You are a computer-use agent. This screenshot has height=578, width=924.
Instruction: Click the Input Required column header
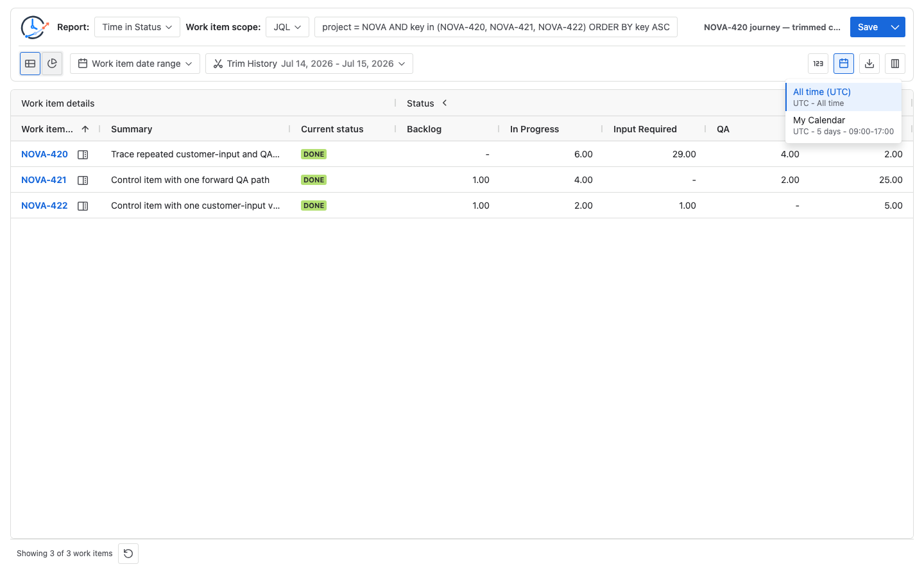(x=645, y=129)
